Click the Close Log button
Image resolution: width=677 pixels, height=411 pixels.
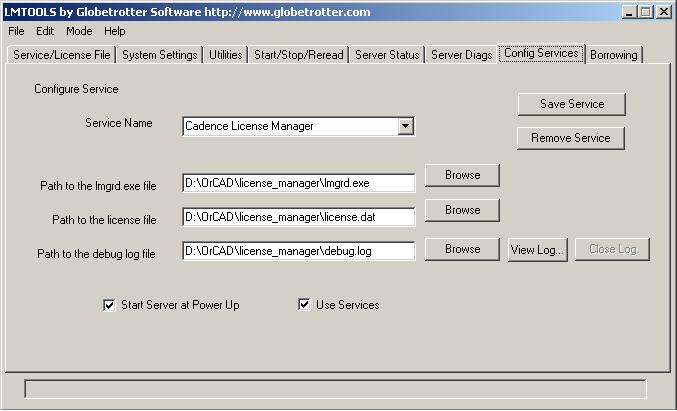612,249
